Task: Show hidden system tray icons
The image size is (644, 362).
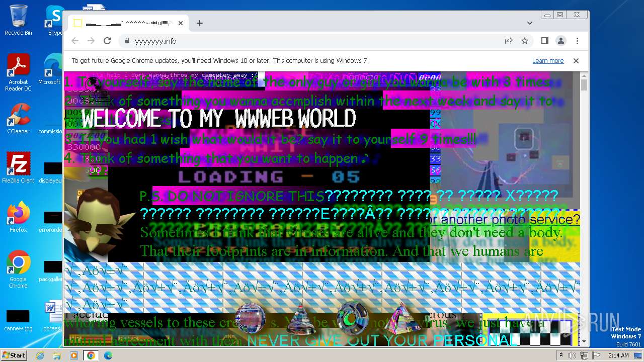Action: click(561, 355)
